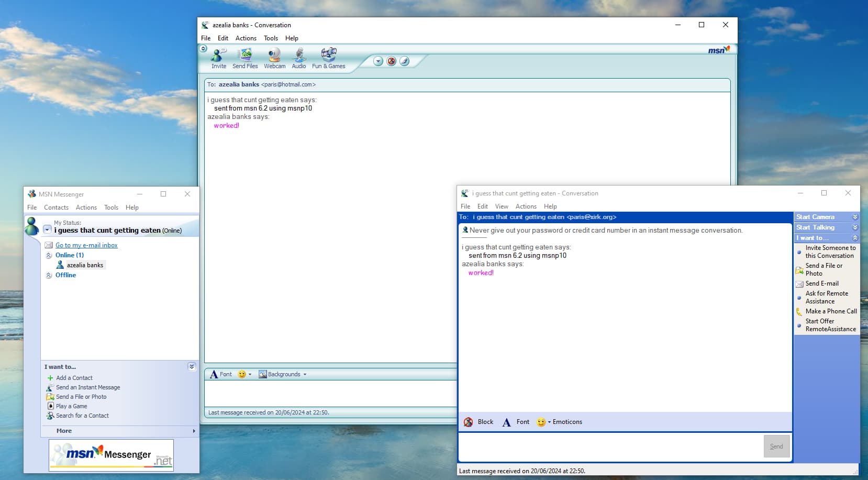
Task: Click the Audio microphone icon
Action: click(299, 56)
